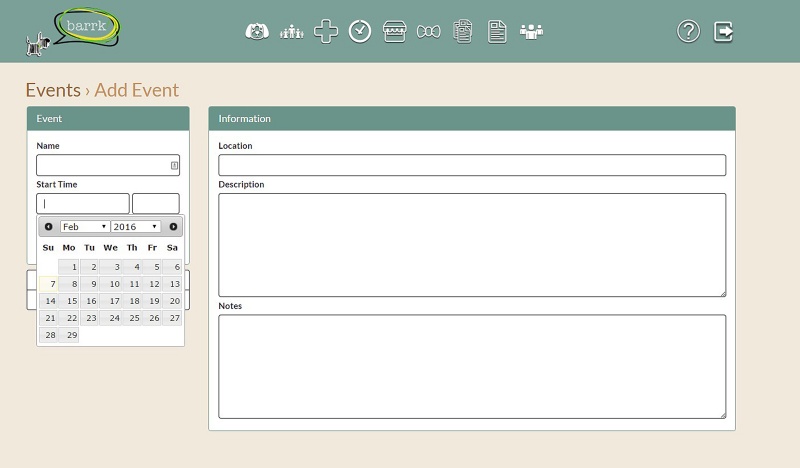Select February 12 in the calendar
The height and width of the screenshot is (468, 800).
152,284
